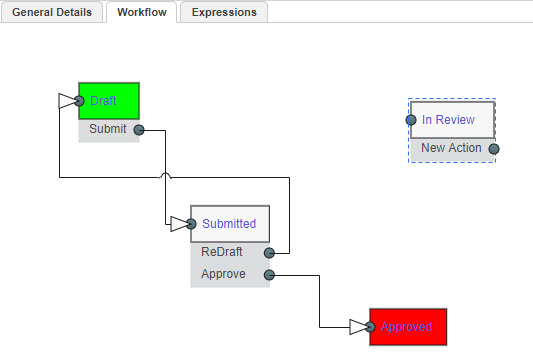Click the In Review input connector dot
Viewport: 533px width, 364px height.
pos(411,120)
